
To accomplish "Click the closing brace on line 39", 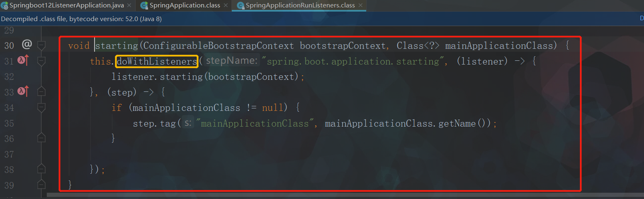I will 70,185.
